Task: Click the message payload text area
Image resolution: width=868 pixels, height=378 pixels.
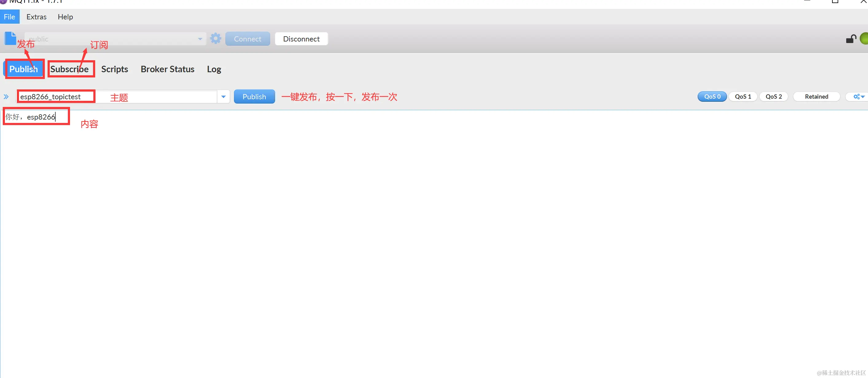Action: [x=434, y=244]
